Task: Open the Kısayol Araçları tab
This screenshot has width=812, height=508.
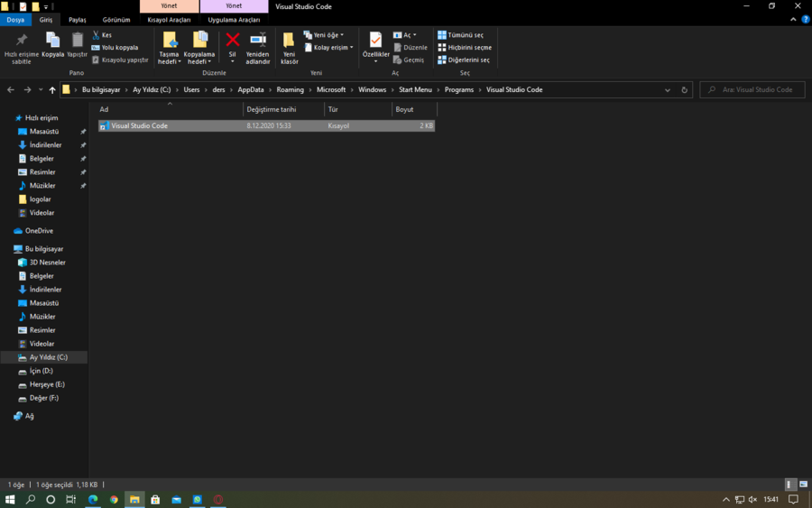Action: click(x=169, y=20)
